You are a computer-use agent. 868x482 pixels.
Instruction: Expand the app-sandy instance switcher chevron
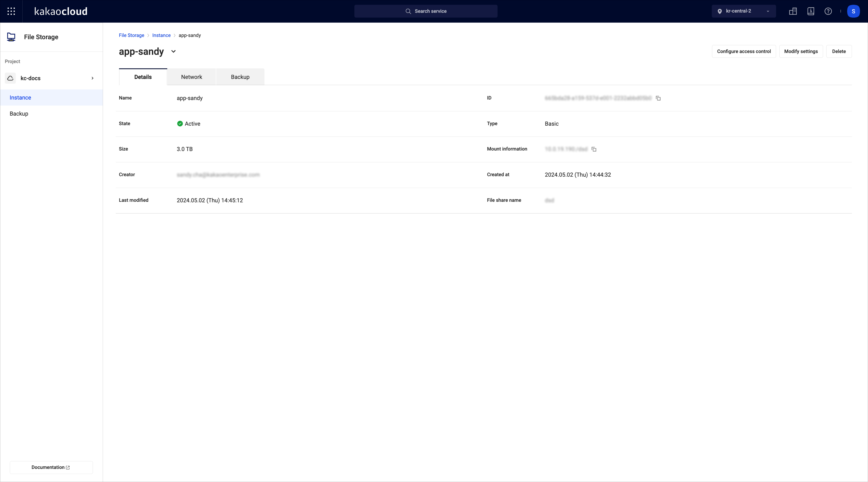coord(174,52)
